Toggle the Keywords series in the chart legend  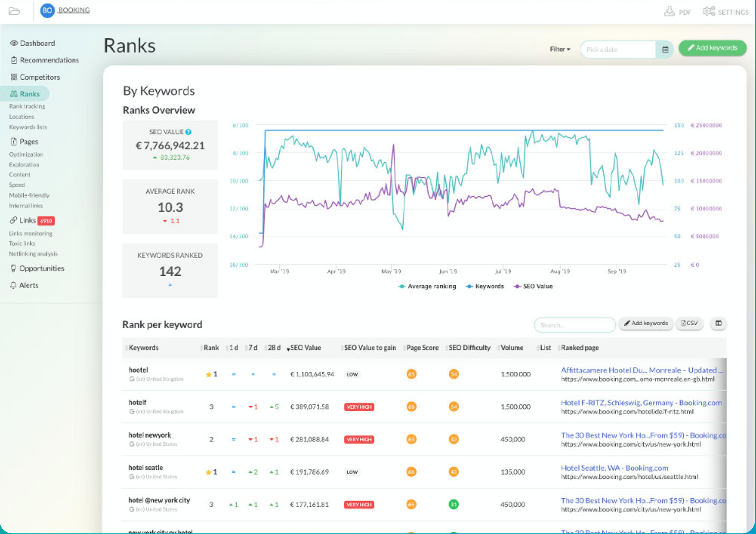[x=485, y=286]
